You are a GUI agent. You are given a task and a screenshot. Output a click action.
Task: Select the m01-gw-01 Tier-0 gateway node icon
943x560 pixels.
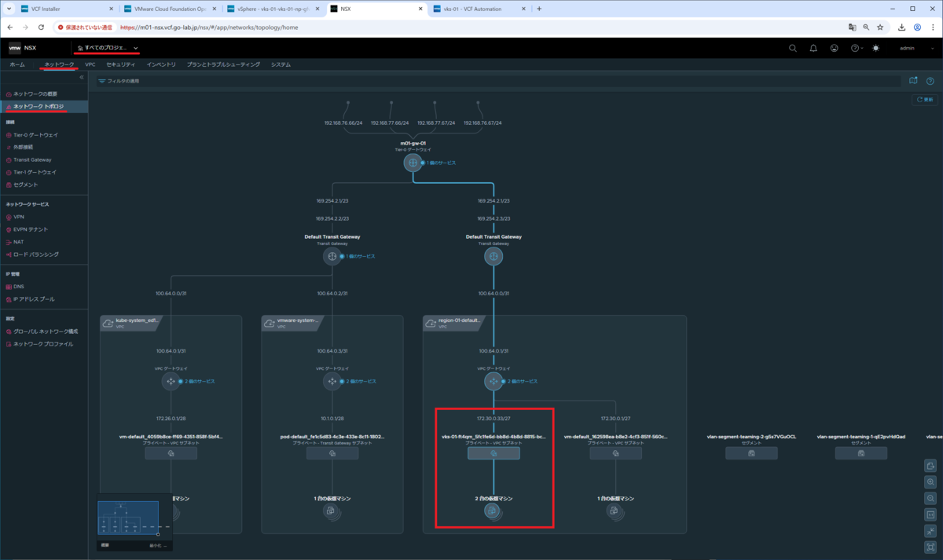413,163
